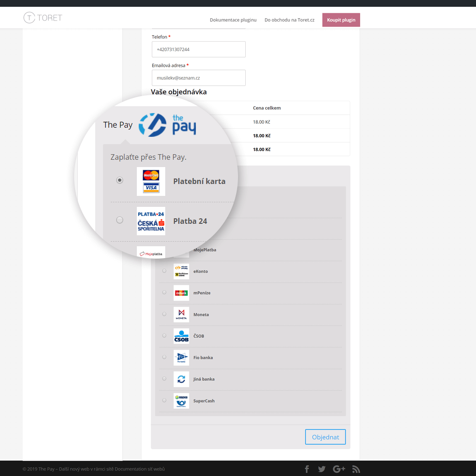This screenshot has height=476, width=476.
Task: Click the SuperCash Sazka logo
Action: coord(181,400)
